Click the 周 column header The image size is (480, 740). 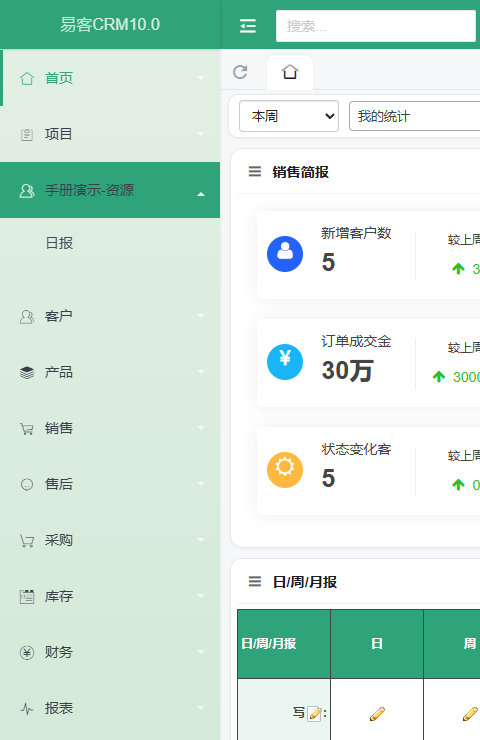click(470, 644)
